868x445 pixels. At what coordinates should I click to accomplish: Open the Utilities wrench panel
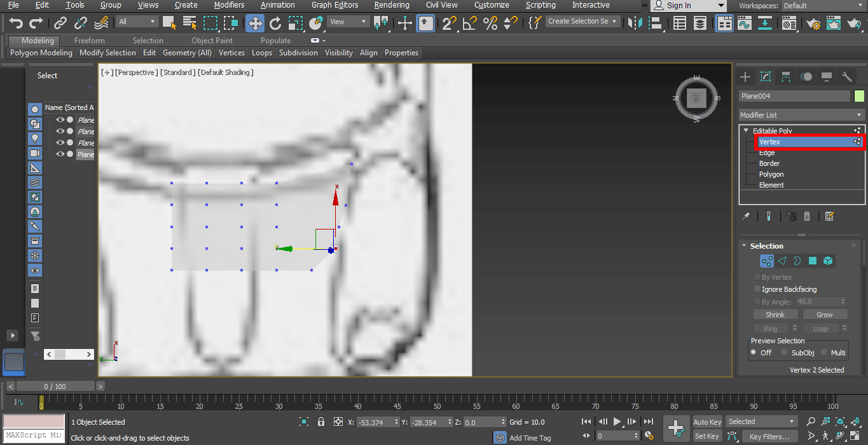tap(848, 77)
